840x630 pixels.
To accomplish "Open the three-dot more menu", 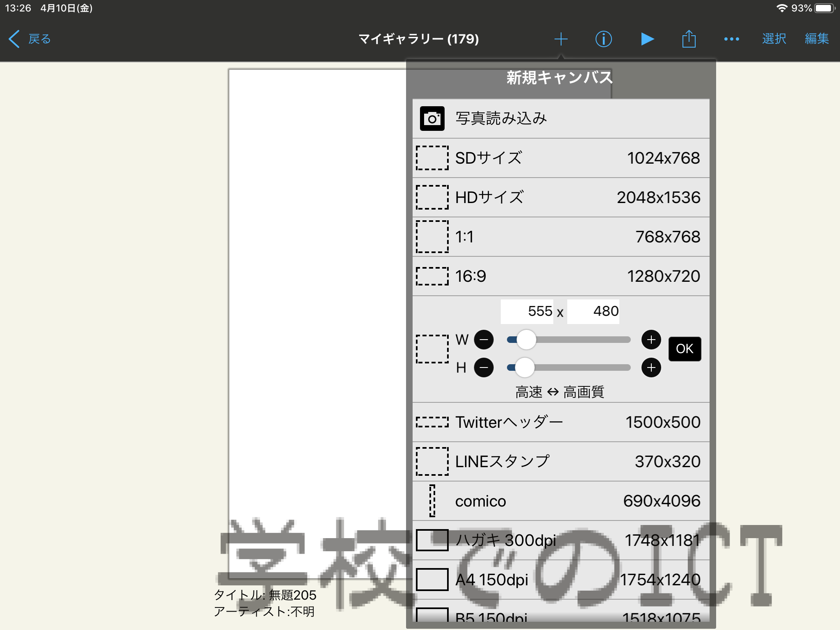I will pos(731,39).
